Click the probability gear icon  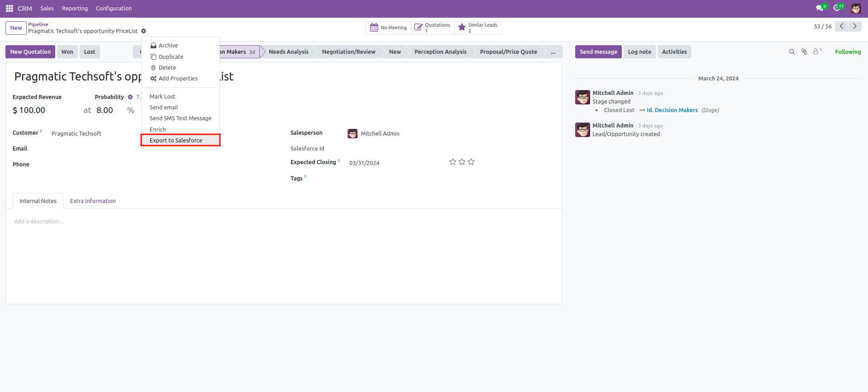pyautogui.click(x=130, y=97)
